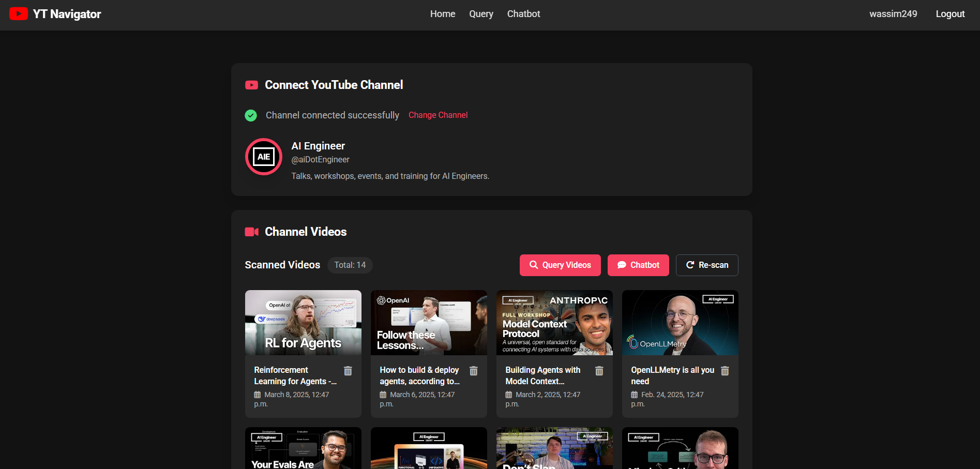Click the YT Navigator red logo icon
Viewport: 980px width, 469px height.
pyautogui.click(x=19, y=14)
